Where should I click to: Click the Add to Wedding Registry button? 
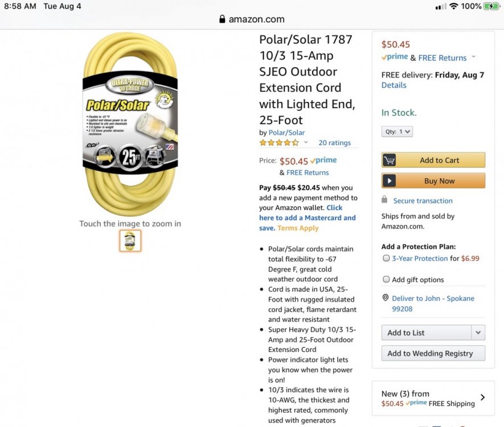433,354
